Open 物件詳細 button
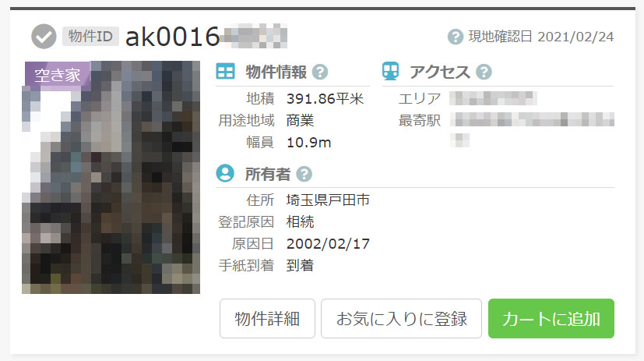This screenshot has width=644, height=361. 267,319
